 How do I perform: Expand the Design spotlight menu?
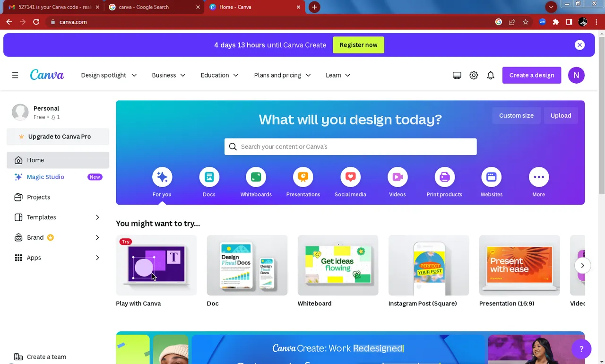[x=109, y=75]
